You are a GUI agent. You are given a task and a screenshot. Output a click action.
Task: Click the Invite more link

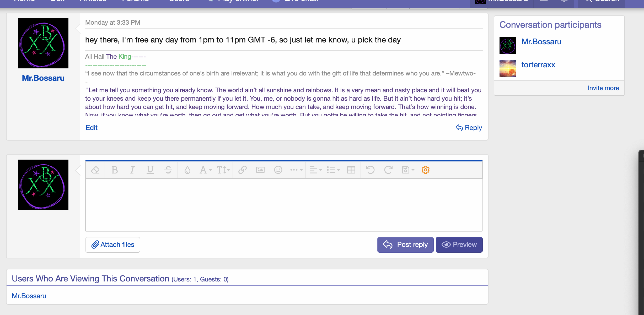pos(603,88)
